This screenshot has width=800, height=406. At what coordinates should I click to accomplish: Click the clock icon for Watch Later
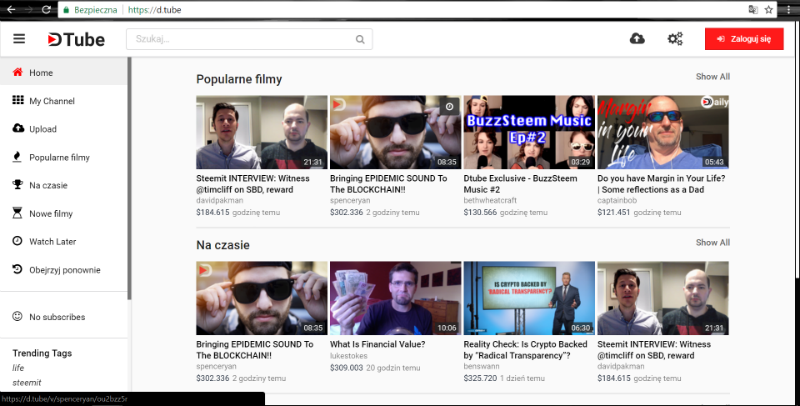coord(17,241)
